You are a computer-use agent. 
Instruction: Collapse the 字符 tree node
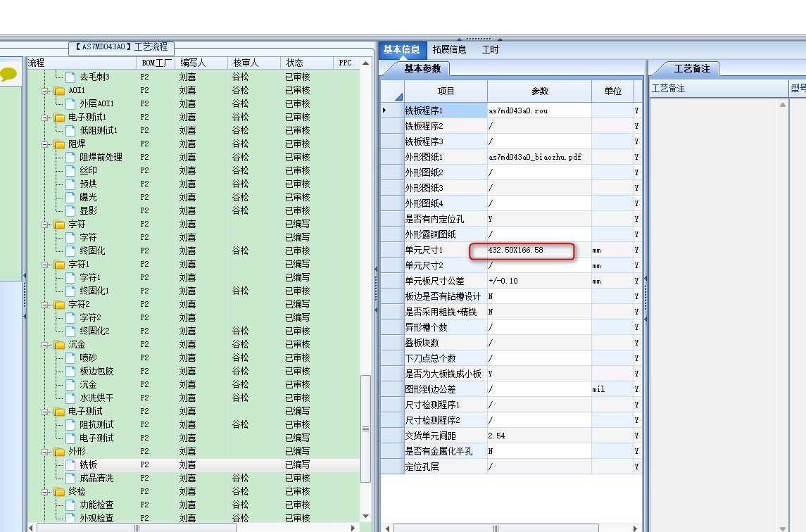45,224
